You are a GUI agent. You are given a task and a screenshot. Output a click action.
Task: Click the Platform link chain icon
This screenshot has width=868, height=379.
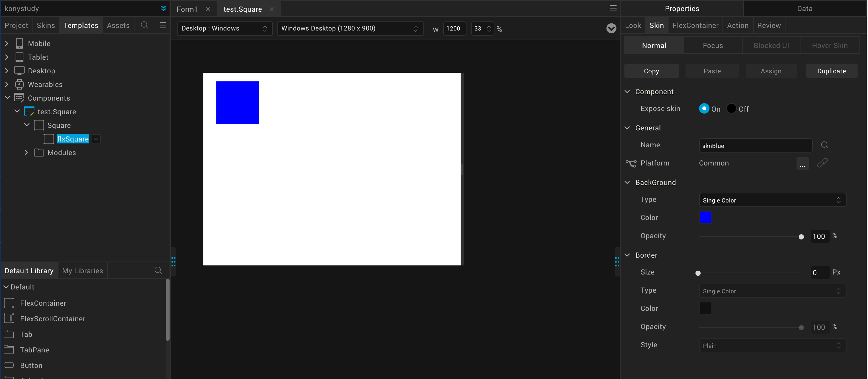click(x=822, y=163)
